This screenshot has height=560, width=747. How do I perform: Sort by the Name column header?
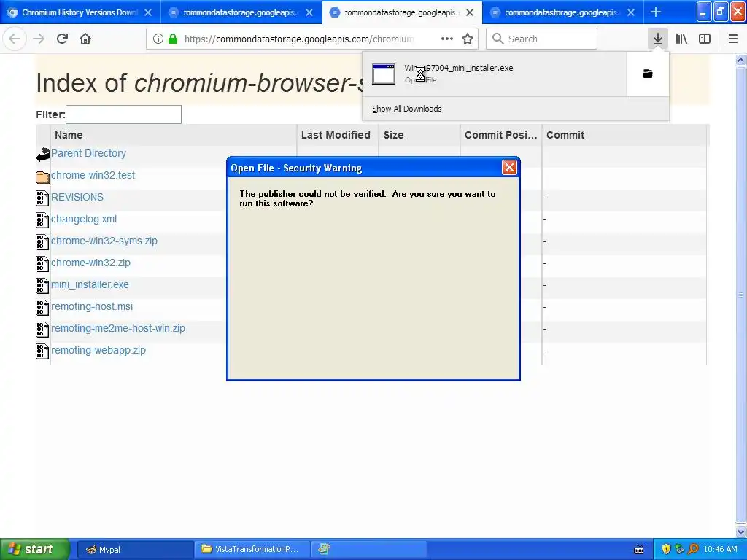pyautogui.click(x=174, y=135)
